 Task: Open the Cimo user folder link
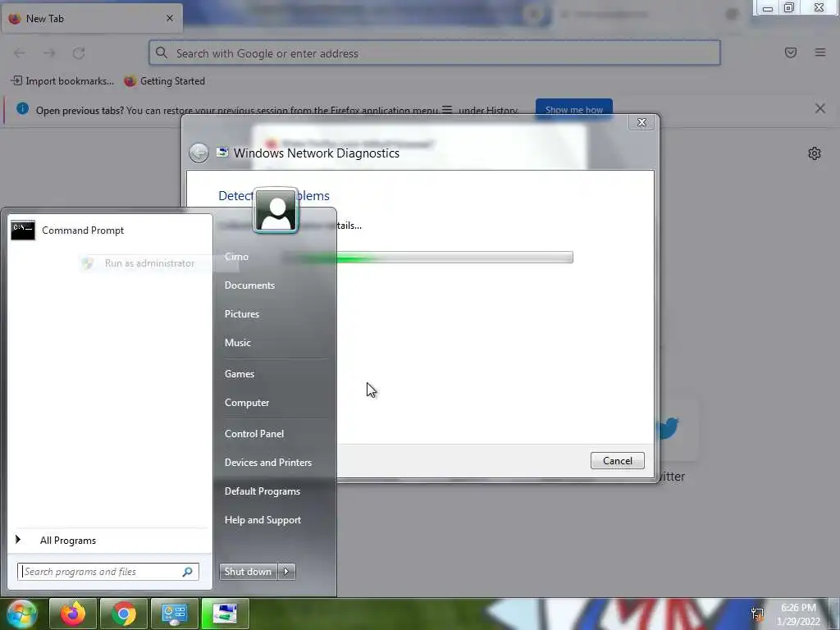pos(236,257)
